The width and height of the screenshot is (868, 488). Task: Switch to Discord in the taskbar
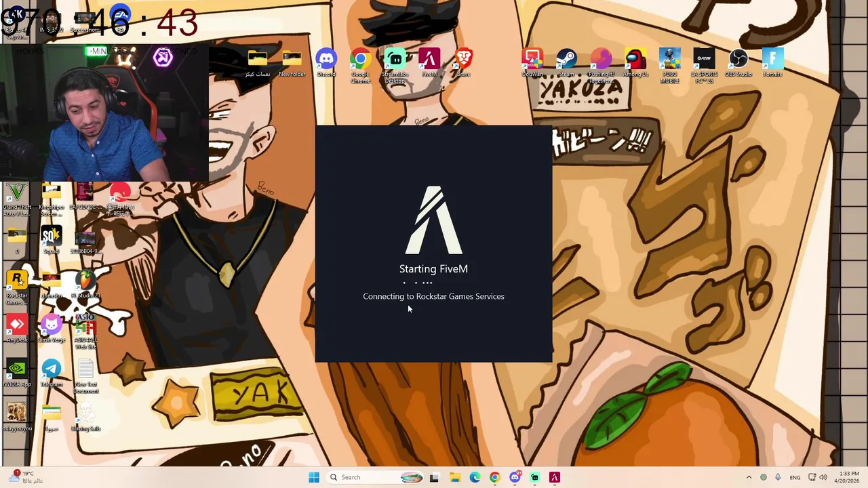pyautogui.click(x=515, y=477)
